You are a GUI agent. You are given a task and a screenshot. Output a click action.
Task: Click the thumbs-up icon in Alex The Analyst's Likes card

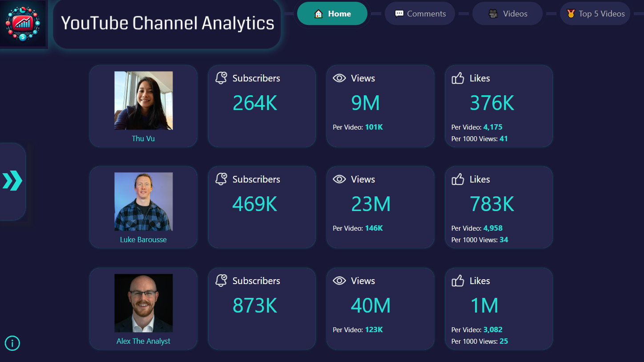pos(458,281)
